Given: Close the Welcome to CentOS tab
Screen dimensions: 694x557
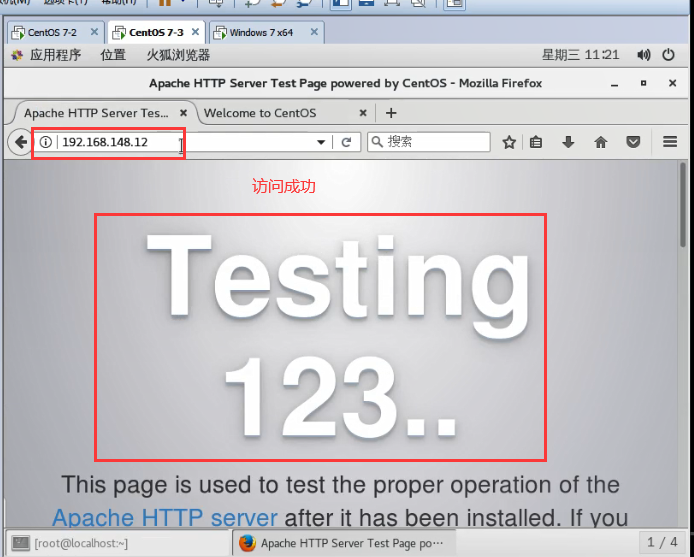Looking at the screenshot, I should [363, 113].
